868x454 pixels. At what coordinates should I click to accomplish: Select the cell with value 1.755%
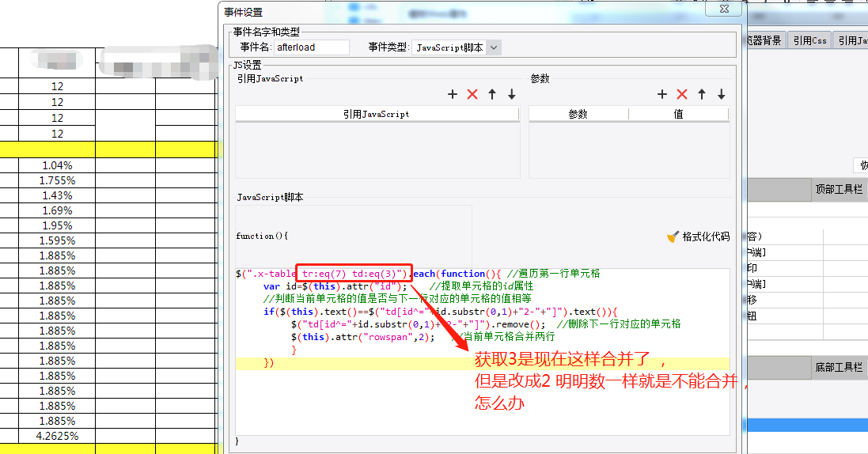pyautogui.click(x=57, y=180)
